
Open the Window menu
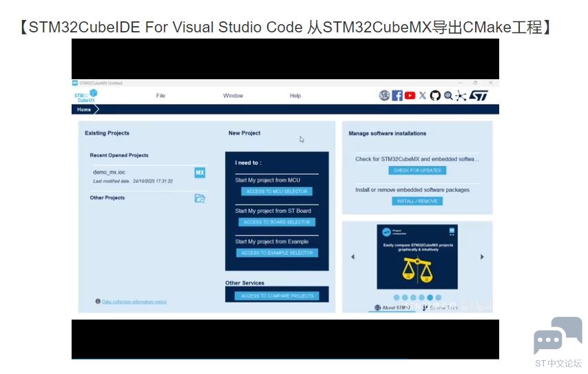(x=233, y=96)
